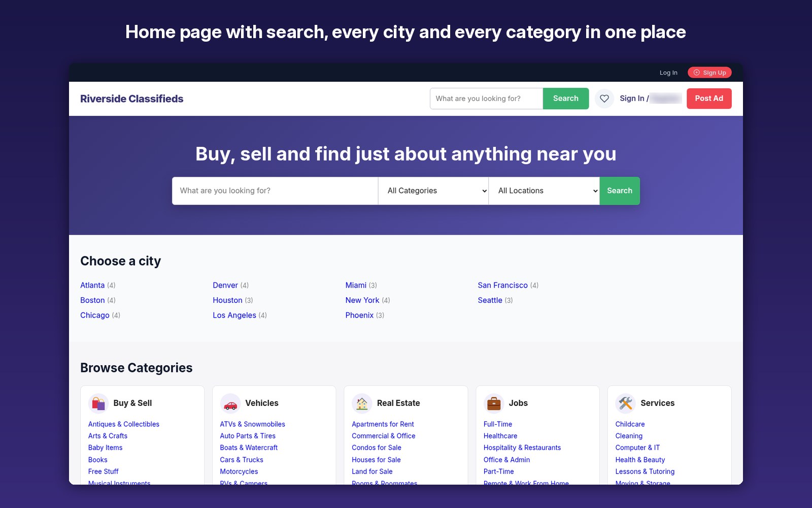The image size is (812, 508).
Task: Focus the hero keyword search field
Action: click(x=275, y=191)
